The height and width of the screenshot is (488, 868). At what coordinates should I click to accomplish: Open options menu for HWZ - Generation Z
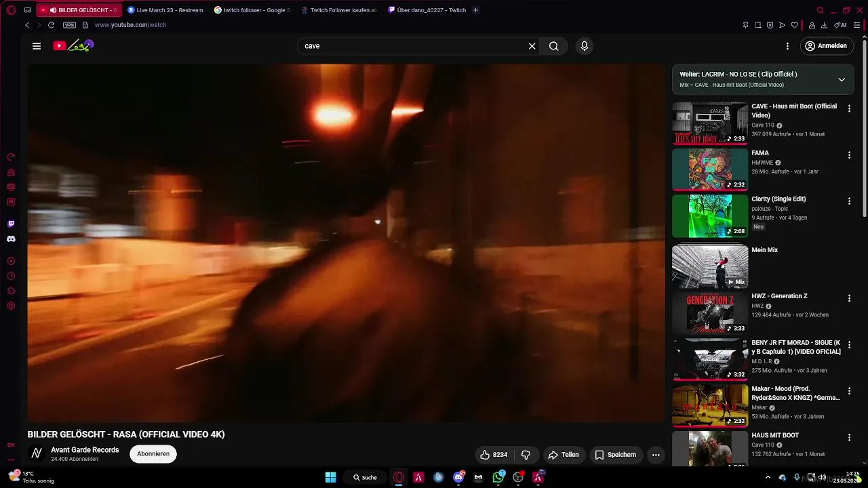849,298
